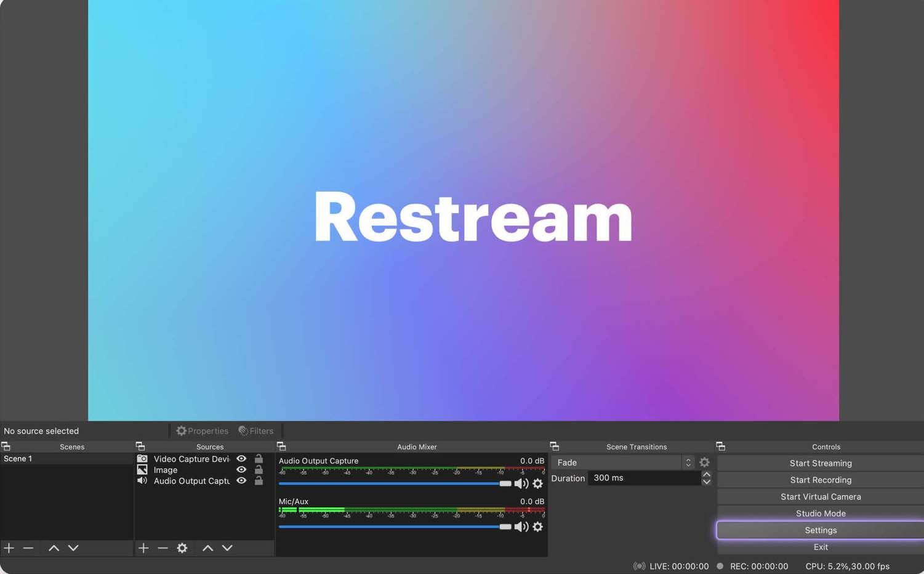Click the CPU 5.2%, 30.00 fps status
The image size is (924, 574).
point(847,566)
